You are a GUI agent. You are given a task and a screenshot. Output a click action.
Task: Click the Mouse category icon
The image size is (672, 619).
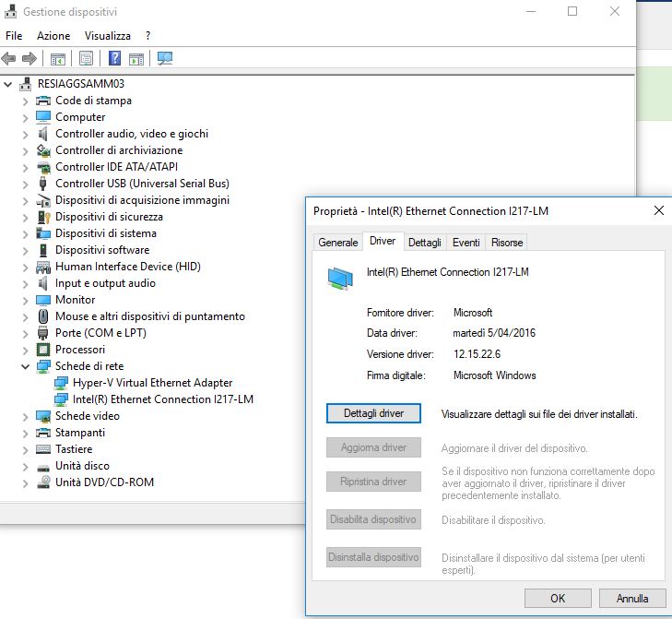click(x=43, y=316)
